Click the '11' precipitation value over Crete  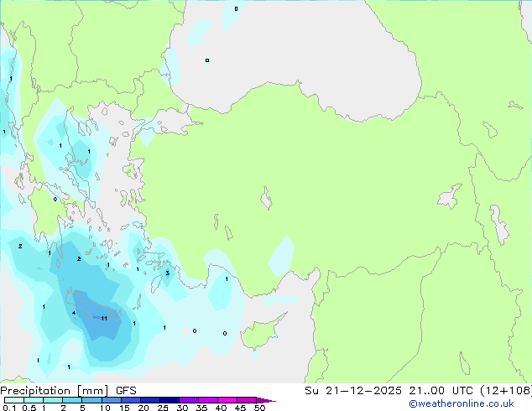(x=104, y=319)
